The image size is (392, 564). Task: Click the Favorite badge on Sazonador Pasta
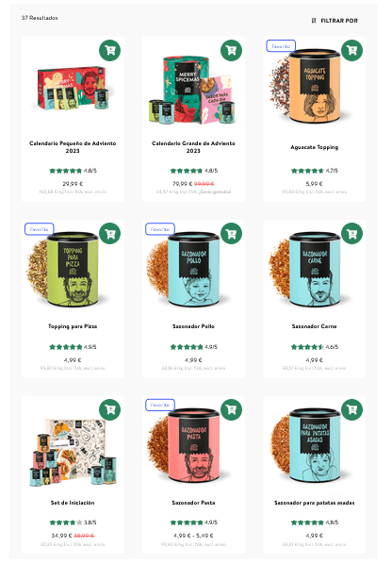click(160, 405)
